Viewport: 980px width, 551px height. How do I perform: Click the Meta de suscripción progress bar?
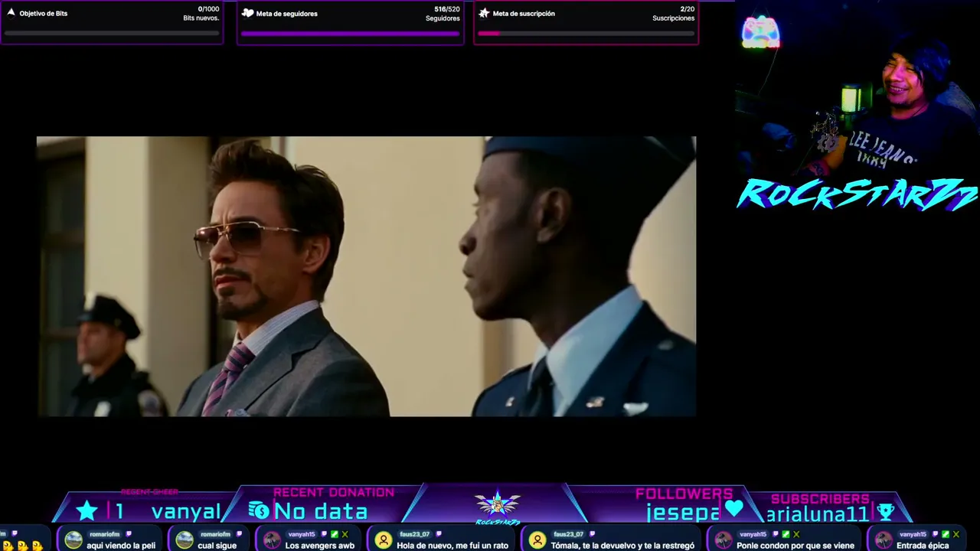pyautogui.click(x=586, y=34)
